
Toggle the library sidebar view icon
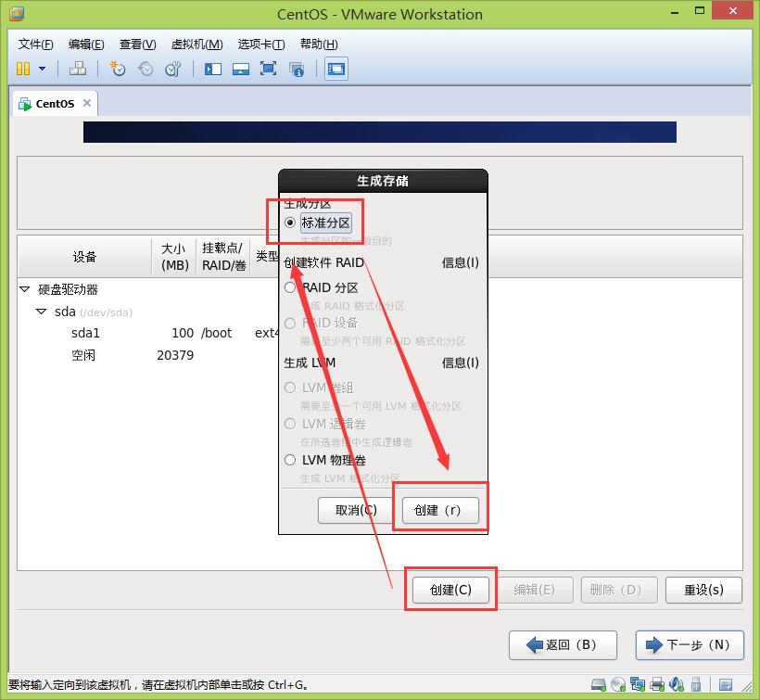[213, 69]
